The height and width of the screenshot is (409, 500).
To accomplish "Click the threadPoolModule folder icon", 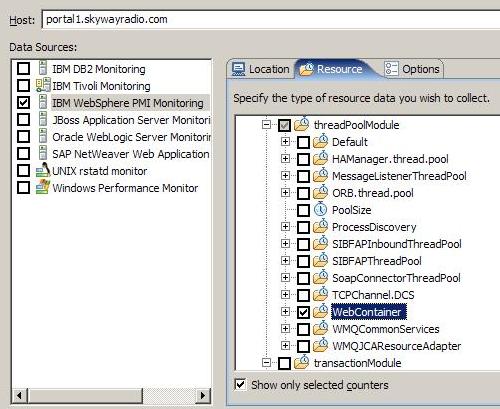I will click(302, 125).
